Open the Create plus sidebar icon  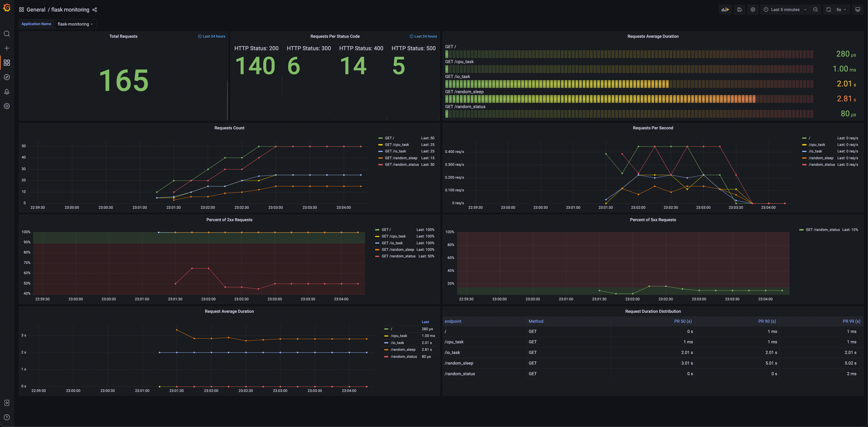(7, 48)
